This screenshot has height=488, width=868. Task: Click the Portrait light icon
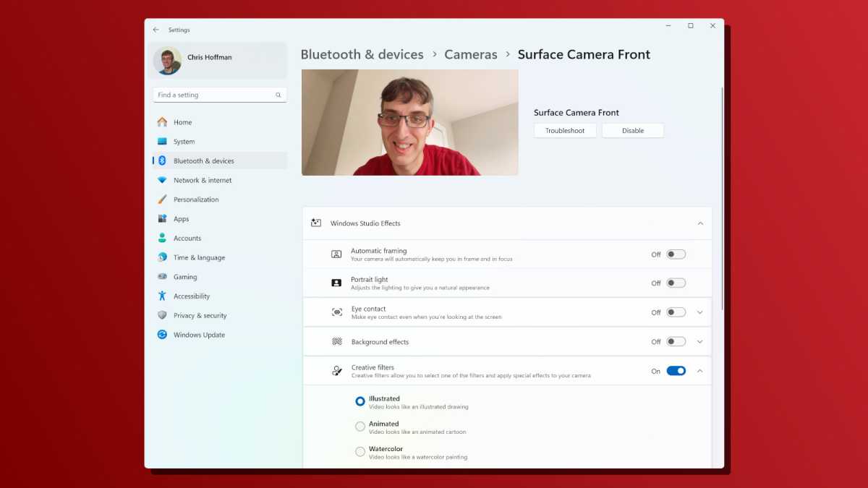point(336,283)
